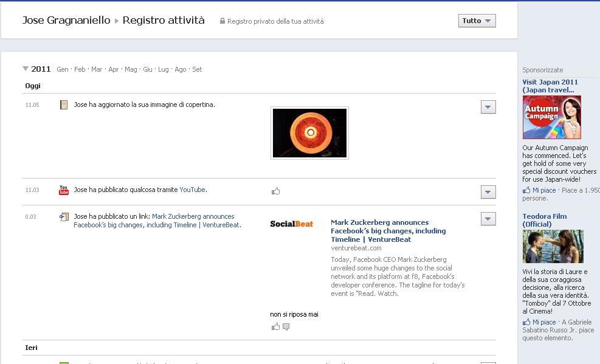Jump to the Feb month
The width and height of the screenshot is (600, 364).
[80, 69]
